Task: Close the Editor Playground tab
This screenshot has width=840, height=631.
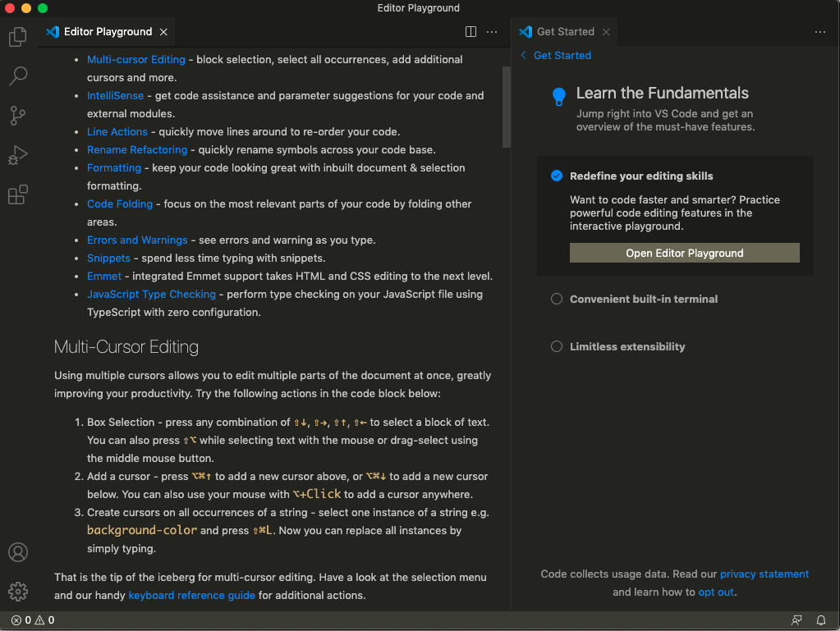Action: [x=163, y=32]
